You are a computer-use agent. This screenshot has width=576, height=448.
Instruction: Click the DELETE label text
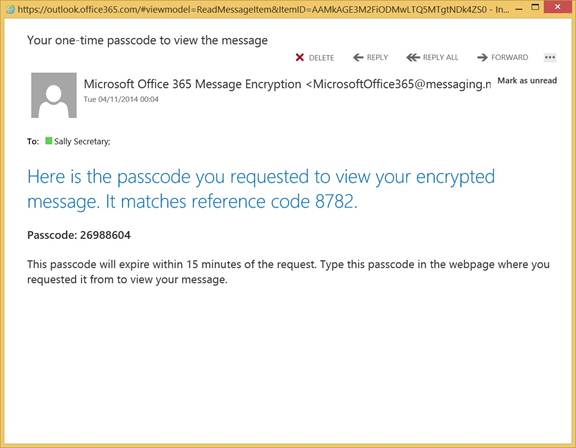pos(321,58)
